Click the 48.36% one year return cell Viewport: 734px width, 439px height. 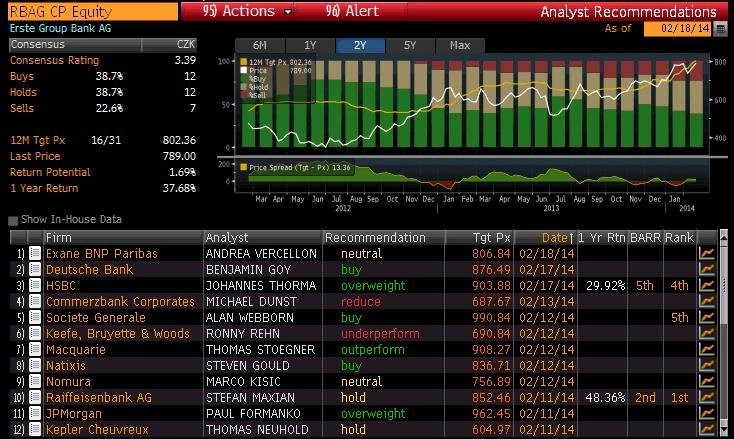(x=605, y=398)
